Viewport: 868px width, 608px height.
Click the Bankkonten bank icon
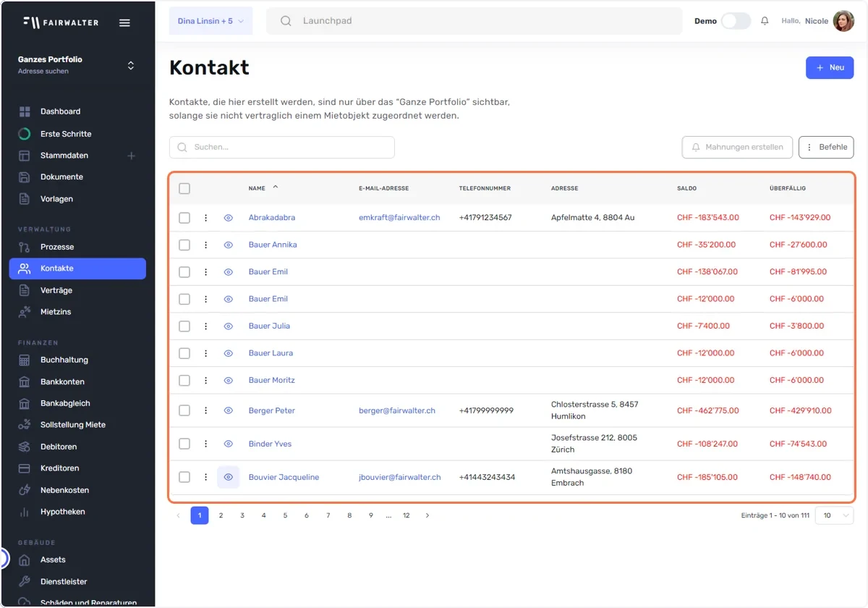click(x=25, y=381)
